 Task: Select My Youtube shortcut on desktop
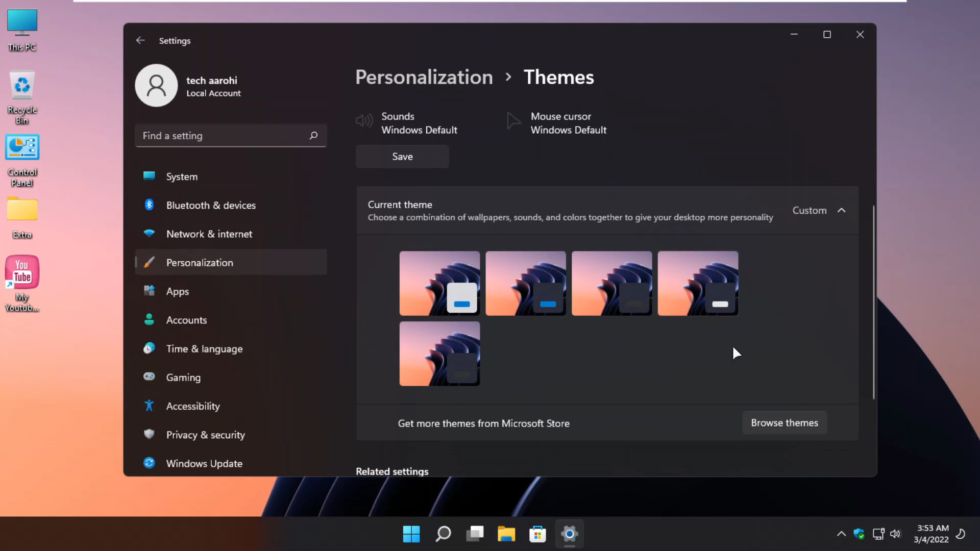[22, 284]
